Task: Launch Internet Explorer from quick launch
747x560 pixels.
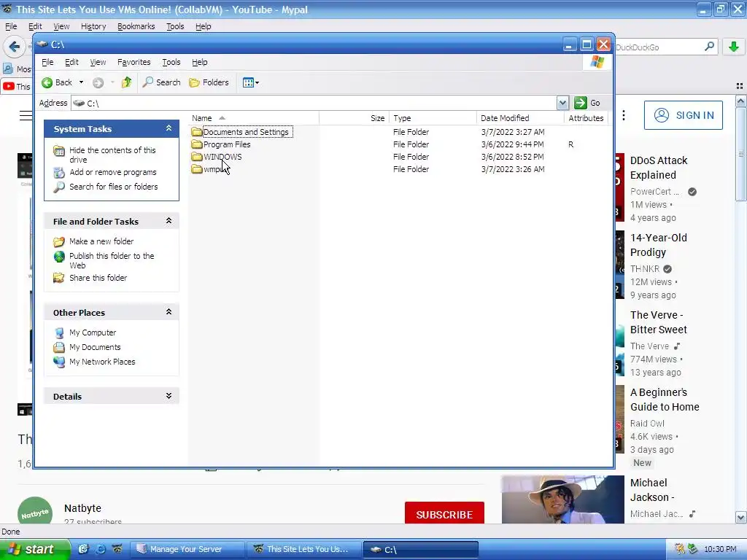Action: click(101, 549)
